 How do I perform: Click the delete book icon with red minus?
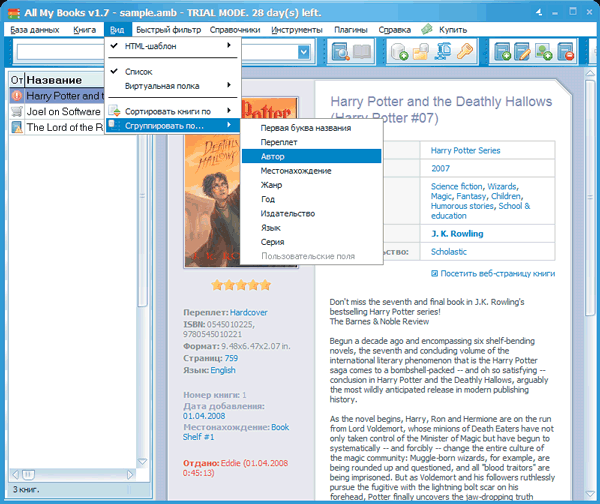(567, 52)
